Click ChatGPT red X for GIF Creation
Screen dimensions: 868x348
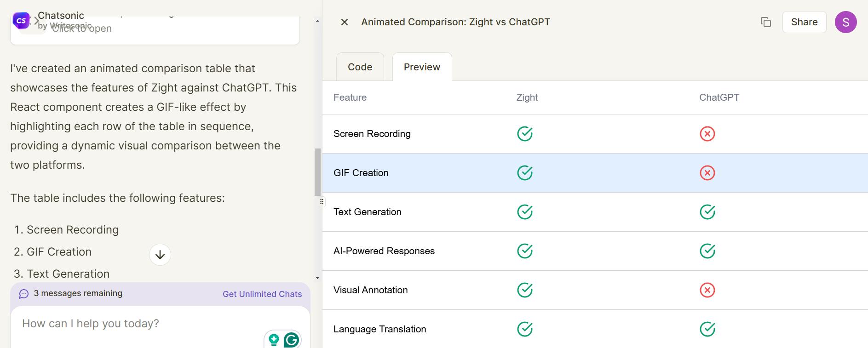(x=707, y=173)
